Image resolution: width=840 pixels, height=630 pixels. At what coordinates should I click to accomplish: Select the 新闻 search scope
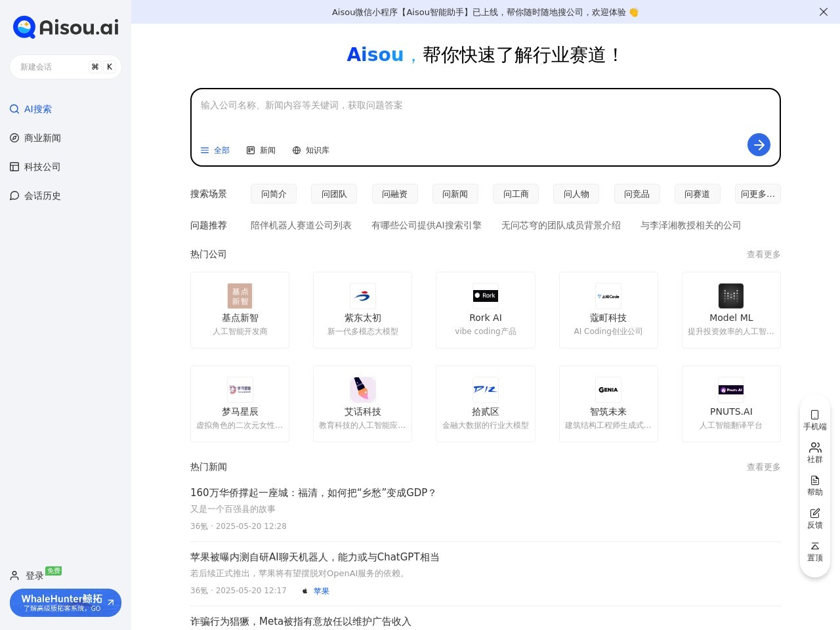[261, 150]
